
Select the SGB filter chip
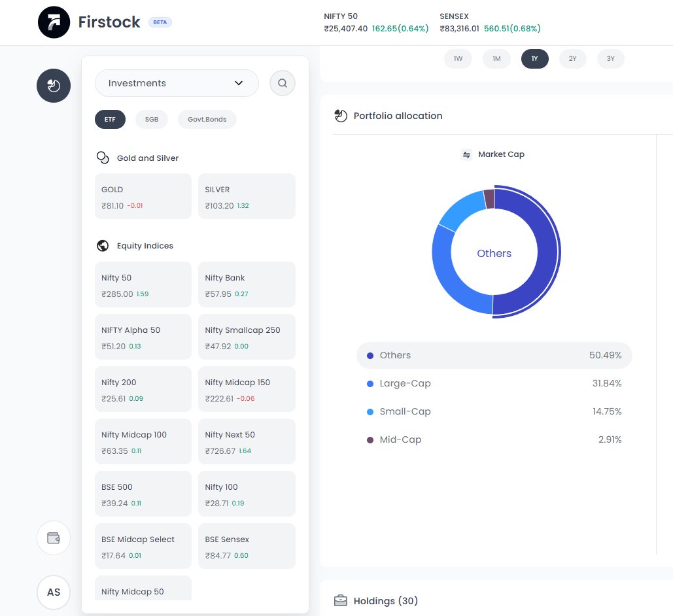tap(152, 119)
